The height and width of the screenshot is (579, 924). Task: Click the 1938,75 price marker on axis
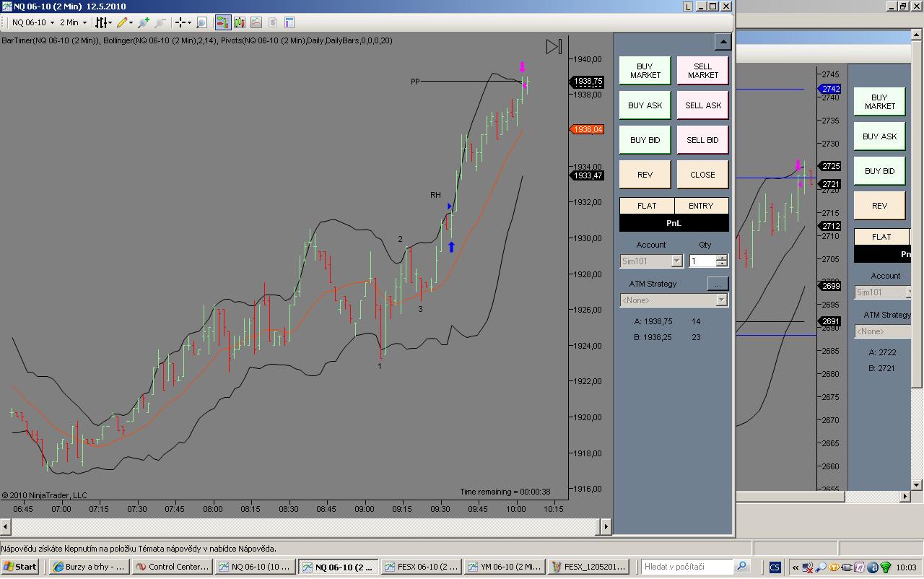pyautogui.click(x=587, y=82)
